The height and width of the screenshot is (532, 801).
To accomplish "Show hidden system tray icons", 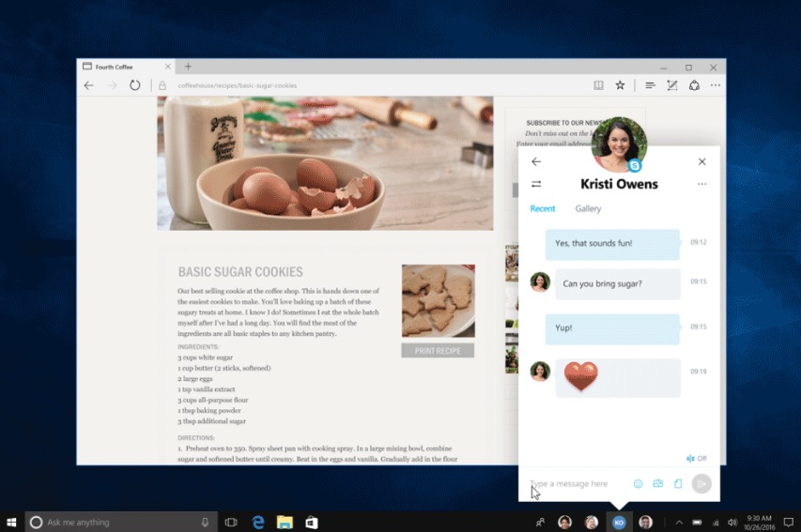I will pos(679,523).
